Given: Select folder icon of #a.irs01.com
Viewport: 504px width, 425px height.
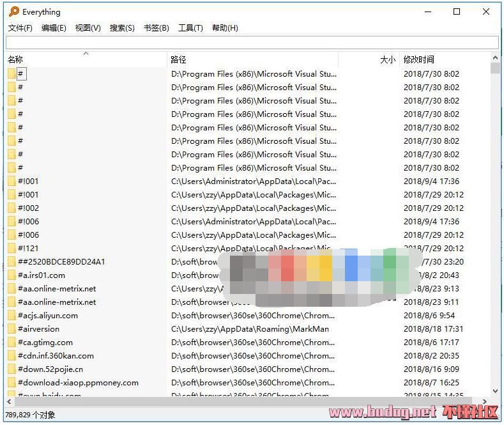Looking at the screenshot, I should (12, 275).
